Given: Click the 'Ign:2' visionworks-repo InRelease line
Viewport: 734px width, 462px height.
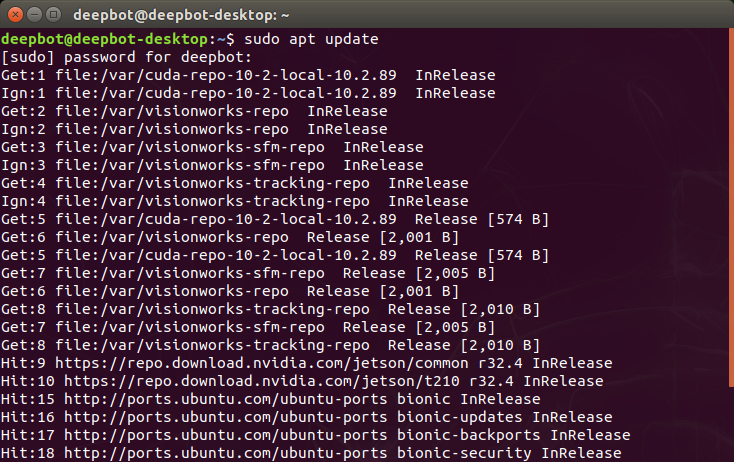Looking at the screenshot, I should pos(194,129).
